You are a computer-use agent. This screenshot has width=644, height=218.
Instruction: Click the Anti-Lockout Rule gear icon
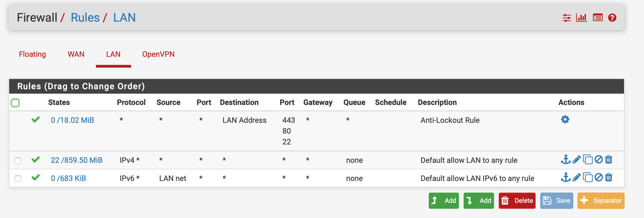click(x=565, y=120)
